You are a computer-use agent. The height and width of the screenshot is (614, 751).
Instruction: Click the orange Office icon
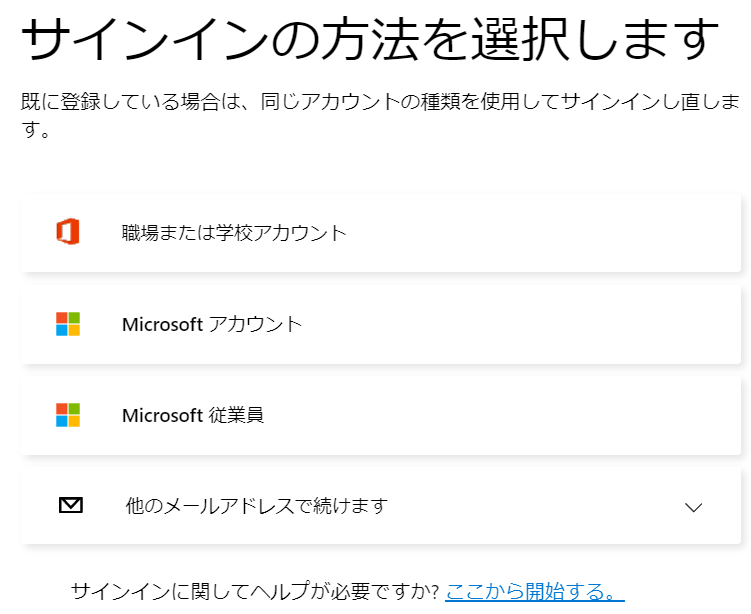coord(68,232)
